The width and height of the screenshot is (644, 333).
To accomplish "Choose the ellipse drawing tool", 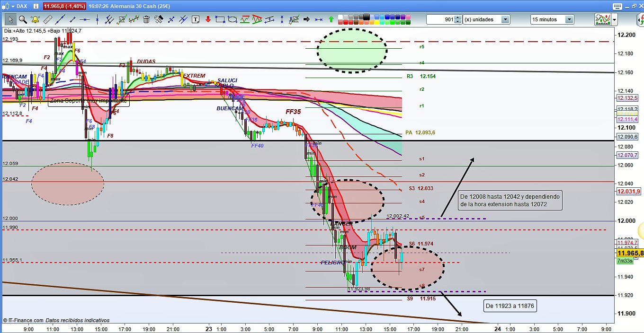I will coord(233,19).
